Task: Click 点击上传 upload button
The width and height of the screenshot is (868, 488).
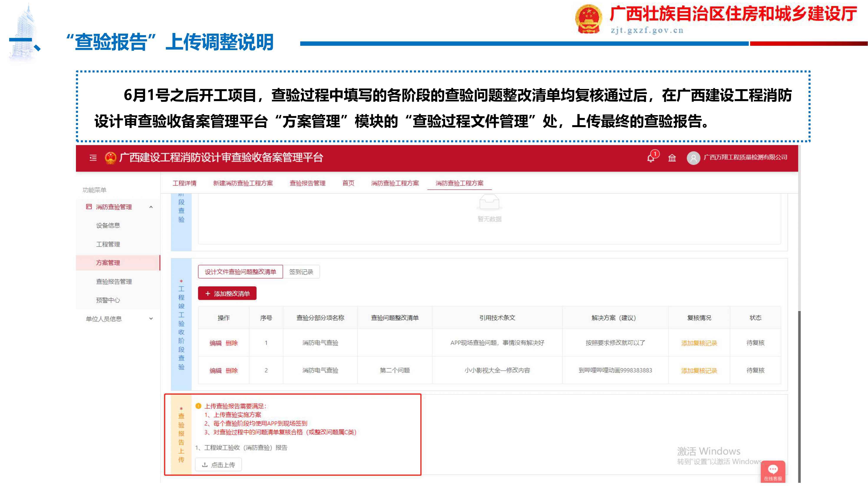Action: pos(218,465)
